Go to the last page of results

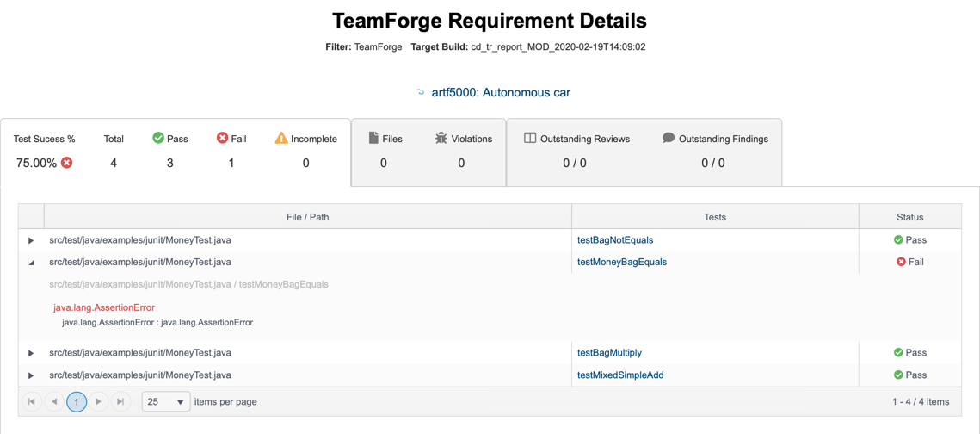point(120,401)
